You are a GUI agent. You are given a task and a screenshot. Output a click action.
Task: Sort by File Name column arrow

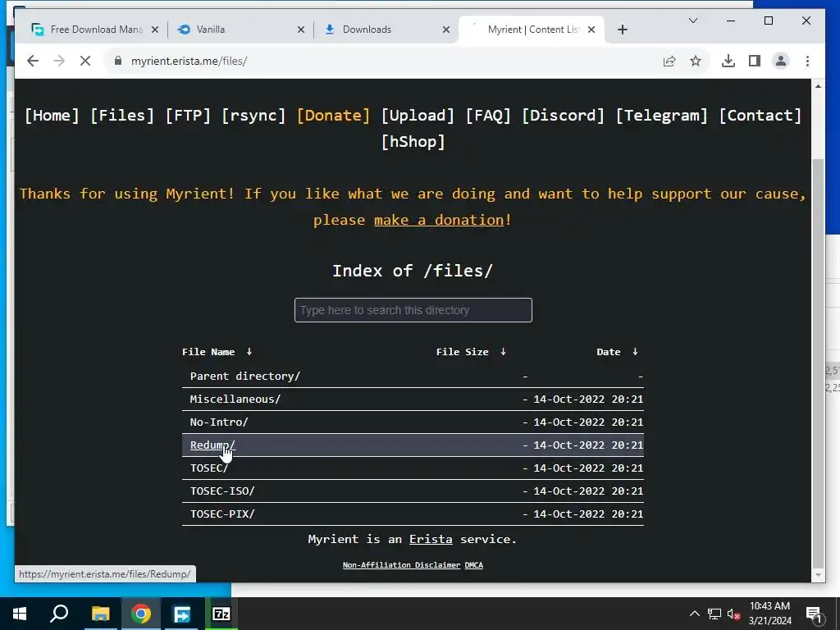coord(249,352)
